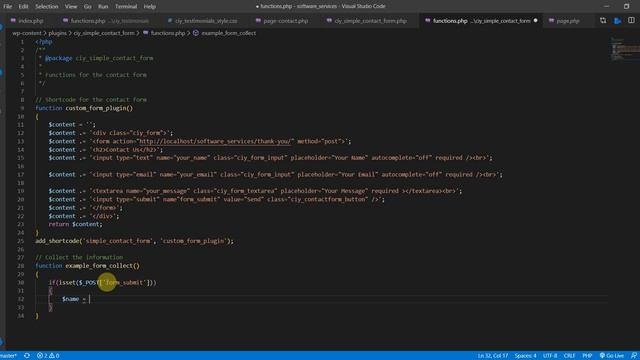The height and width of the screenshot is (360, 640).
Task: Open the Run menu
Action: point(103,7)
